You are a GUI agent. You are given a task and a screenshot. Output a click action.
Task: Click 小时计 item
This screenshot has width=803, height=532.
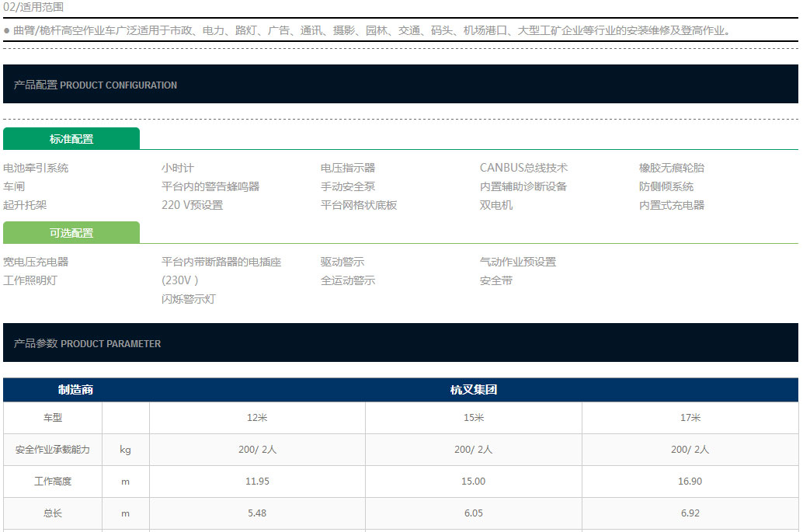178,168
